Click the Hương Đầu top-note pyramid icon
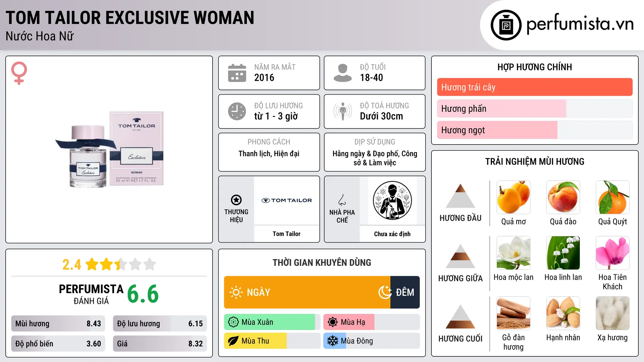The image size is (644, 362). tap(460, 196)
